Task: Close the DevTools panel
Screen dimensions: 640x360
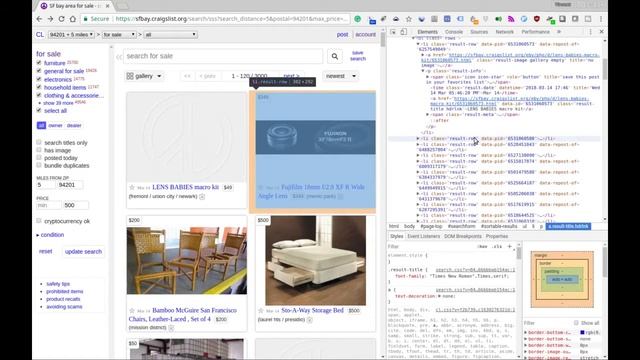Action: click(601, 32)
